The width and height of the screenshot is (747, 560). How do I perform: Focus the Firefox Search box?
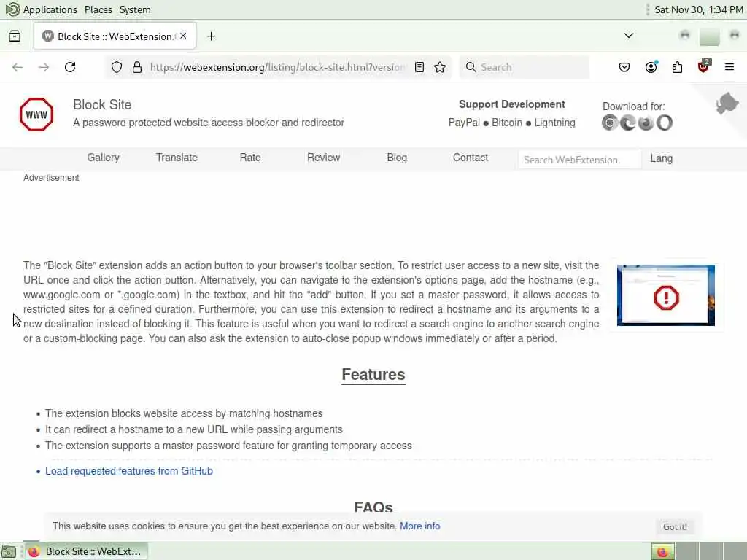[525, 67]
